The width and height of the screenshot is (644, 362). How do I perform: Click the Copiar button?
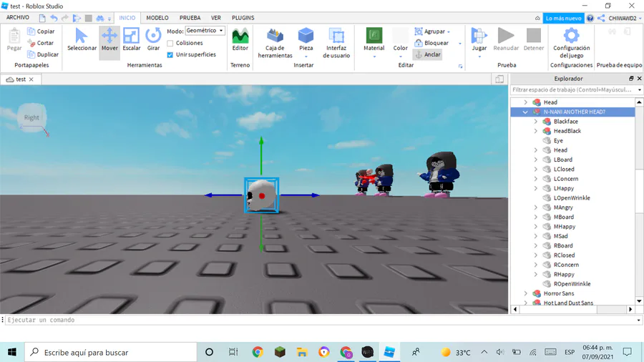click(41, 31)
